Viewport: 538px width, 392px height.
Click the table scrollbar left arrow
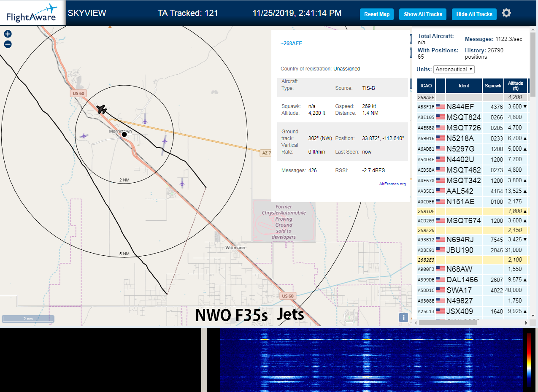pos(415,323)
